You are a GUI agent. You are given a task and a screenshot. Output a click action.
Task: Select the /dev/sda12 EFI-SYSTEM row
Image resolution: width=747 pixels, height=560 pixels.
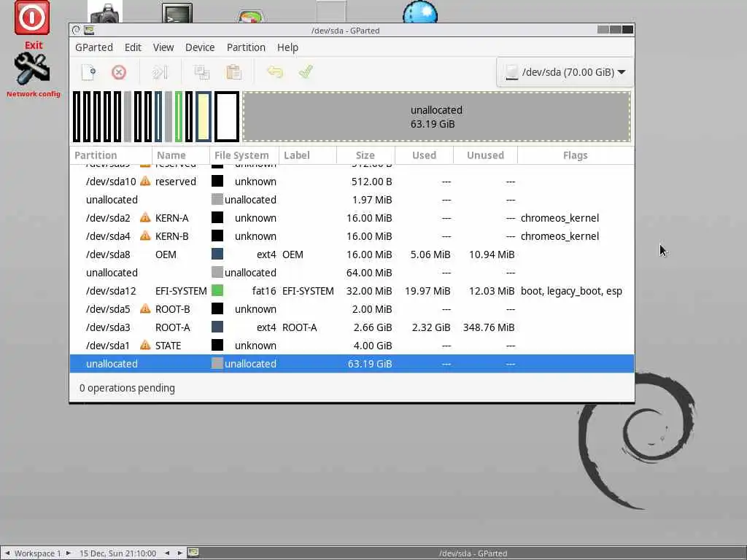[x=352, y=291]
